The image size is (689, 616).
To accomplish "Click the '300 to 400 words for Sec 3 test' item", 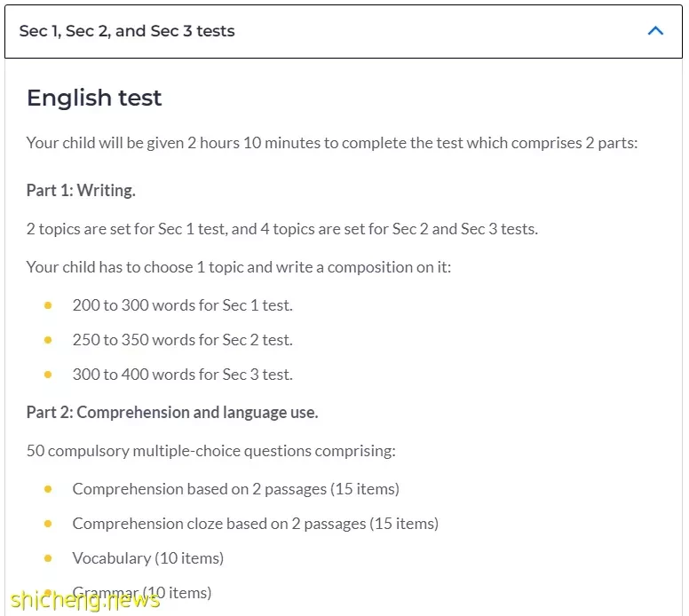I will coord(182,375).
